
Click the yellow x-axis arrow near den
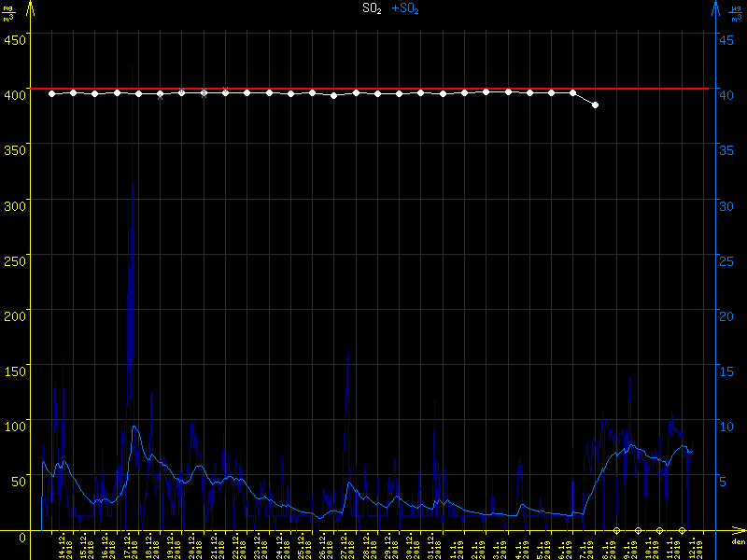tap(738, 530)
